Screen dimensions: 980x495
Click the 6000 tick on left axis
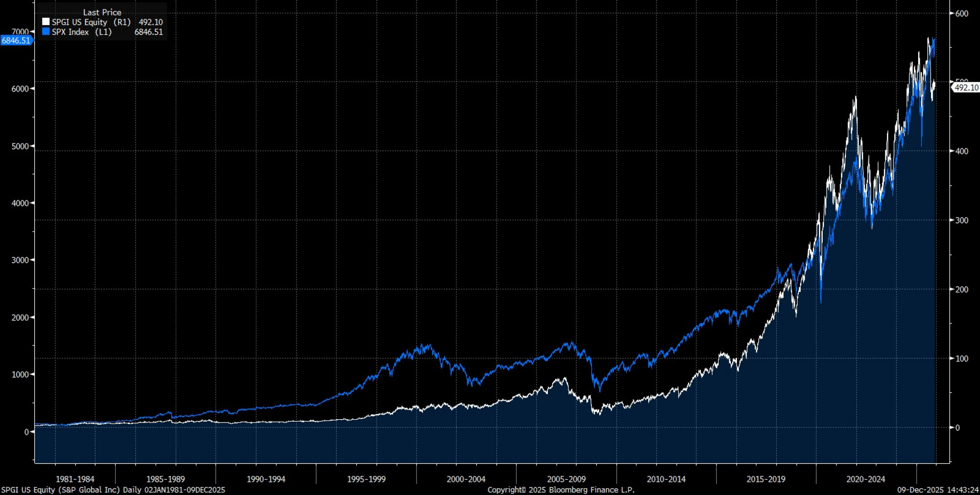(20, 89)
